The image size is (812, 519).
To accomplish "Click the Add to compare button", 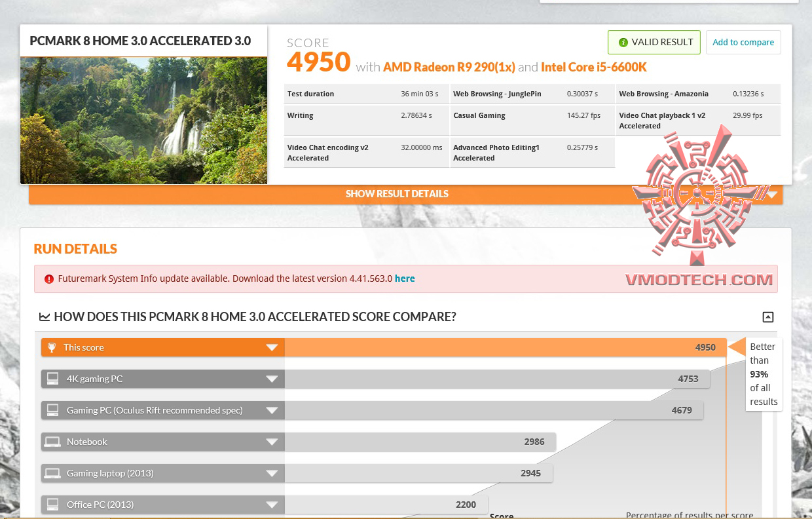I will pyautogui.click(x=743, y=43).
